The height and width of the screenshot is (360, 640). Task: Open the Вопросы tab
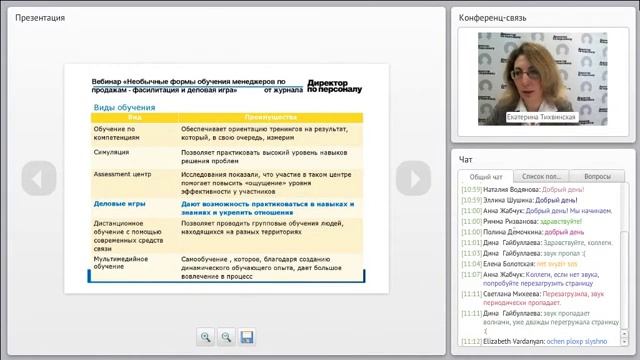tap(597, 176)
